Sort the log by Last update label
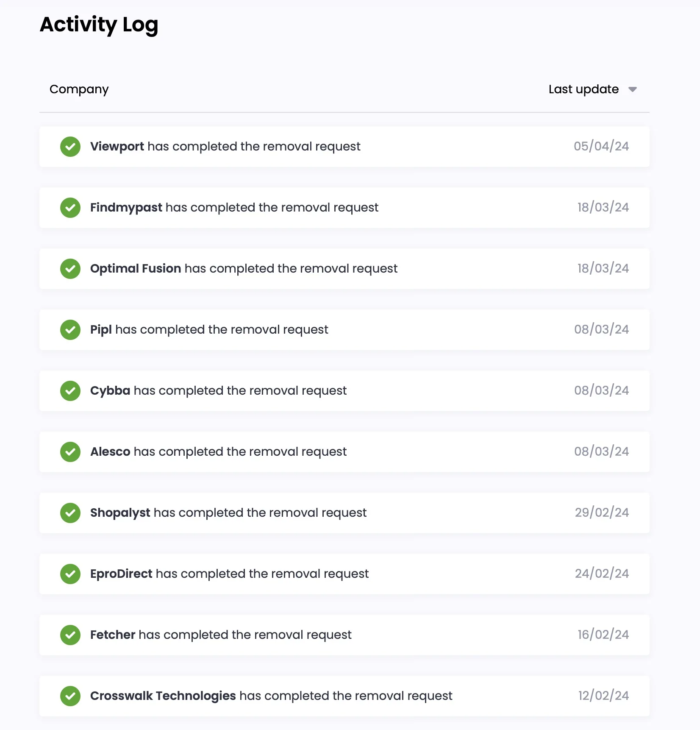The width and height of the screenshot is (700, 730). (x=583, y=89)
